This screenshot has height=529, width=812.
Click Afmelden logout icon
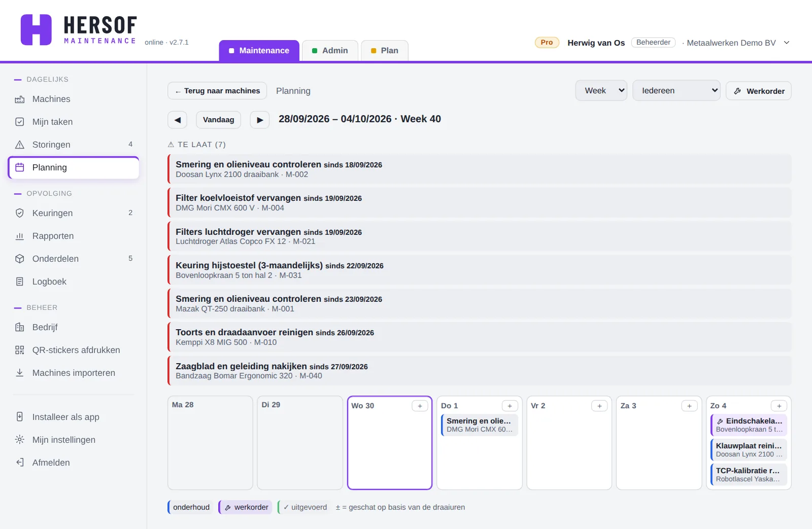[x=20, y=463]
